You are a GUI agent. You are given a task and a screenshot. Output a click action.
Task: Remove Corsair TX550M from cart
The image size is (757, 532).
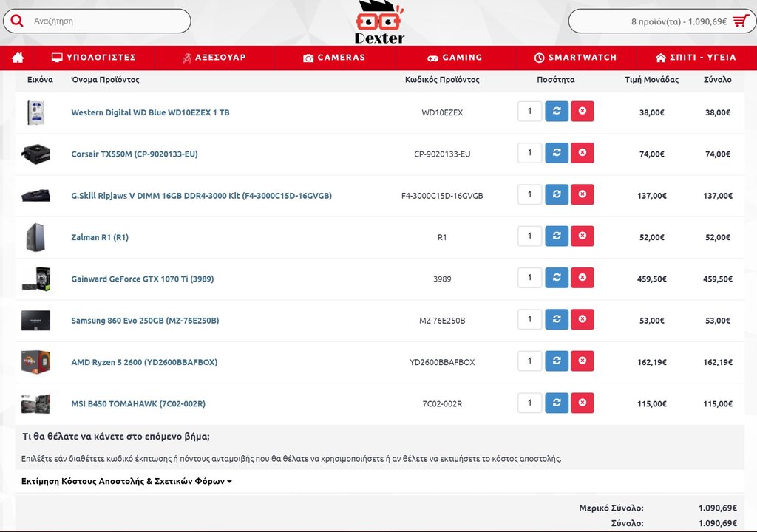click(x=583, y=152)
